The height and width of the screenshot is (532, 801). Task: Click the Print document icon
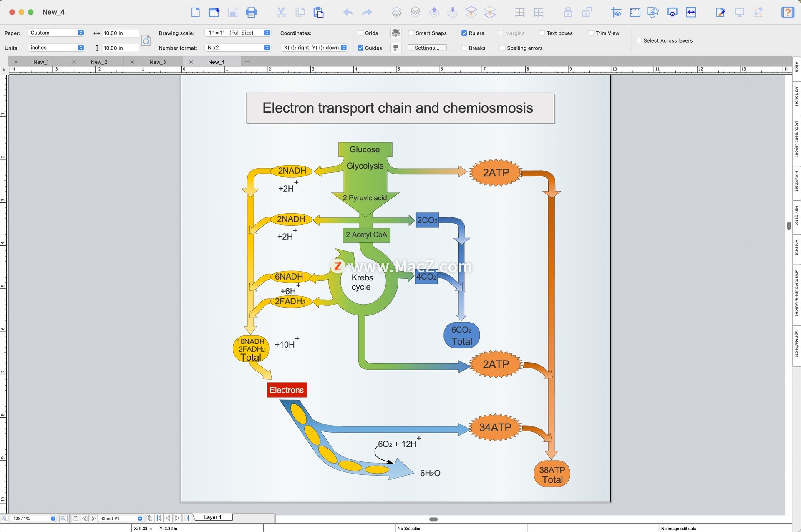tap(251, 12)
